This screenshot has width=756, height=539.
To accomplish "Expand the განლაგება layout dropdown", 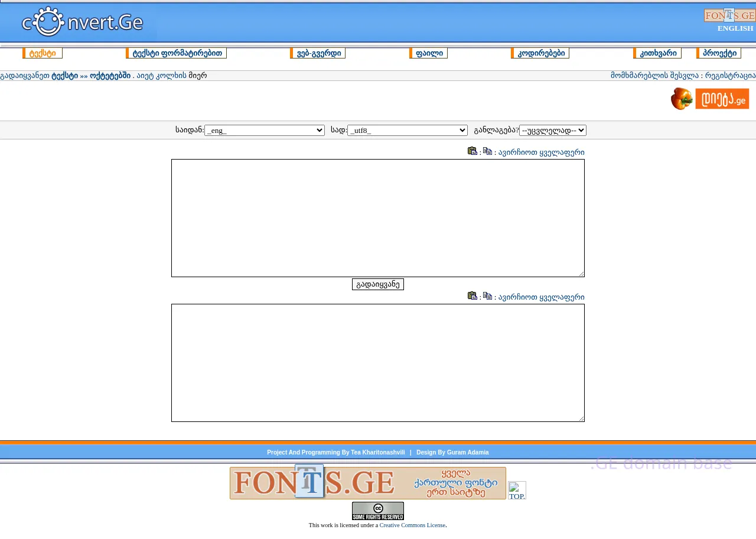I will pos(552,131).
